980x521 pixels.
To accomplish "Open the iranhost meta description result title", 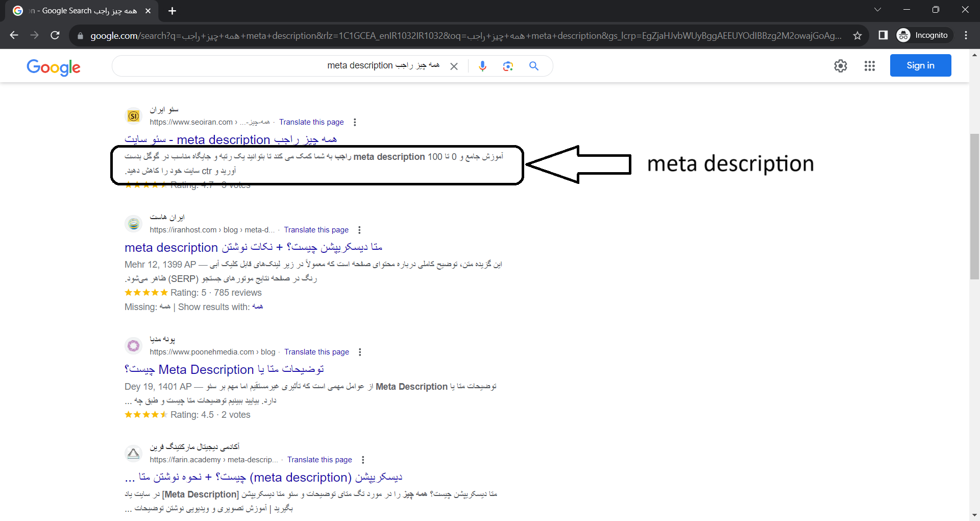I will coord(254,247).
